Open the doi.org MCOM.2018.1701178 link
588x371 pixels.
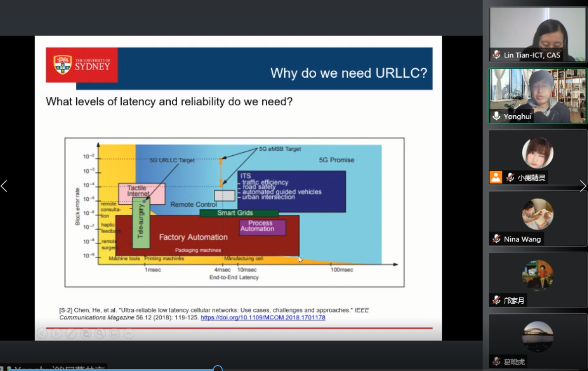tap(263, 318)
